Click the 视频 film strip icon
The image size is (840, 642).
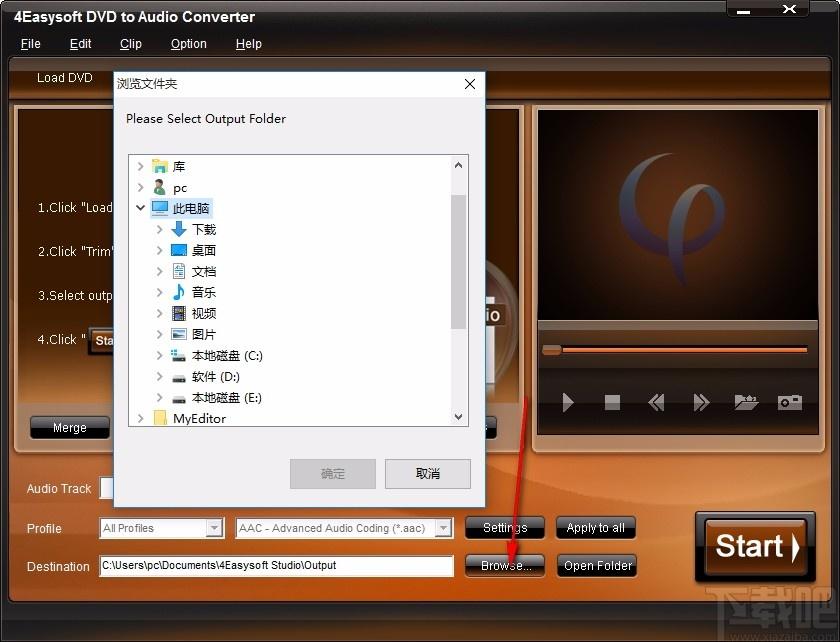[179, 313]
